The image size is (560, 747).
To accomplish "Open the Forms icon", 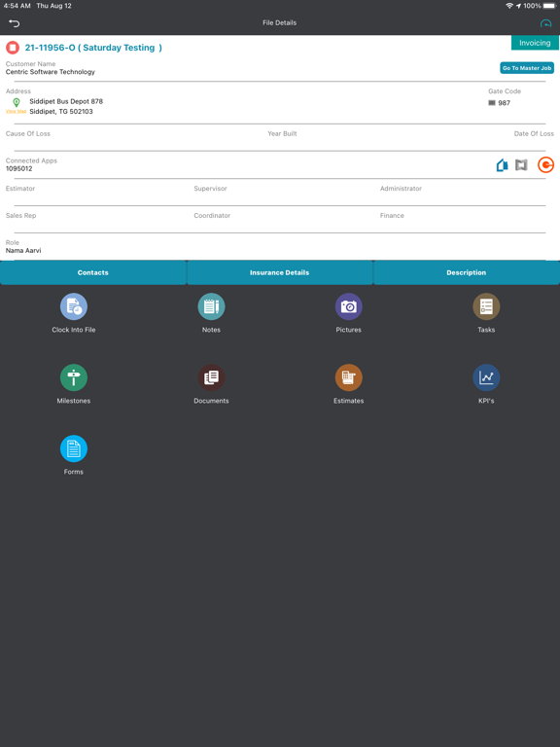I will pos(74,448).
